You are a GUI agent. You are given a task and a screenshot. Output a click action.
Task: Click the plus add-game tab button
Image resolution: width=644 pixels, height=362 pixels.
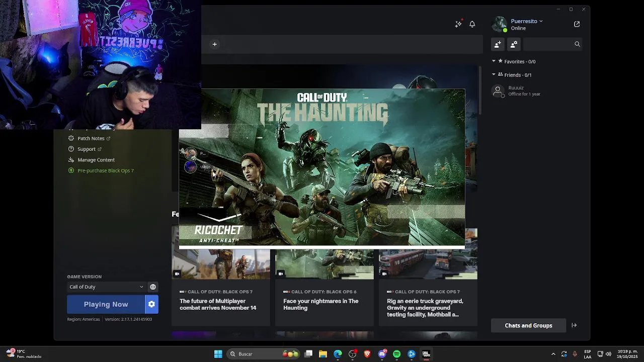tap(214, 44)
